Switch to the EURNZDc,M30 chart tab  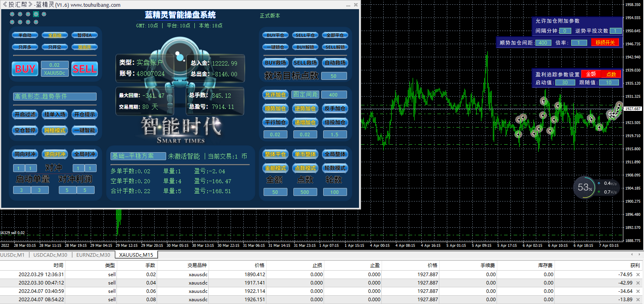click(x=93, y=255)
